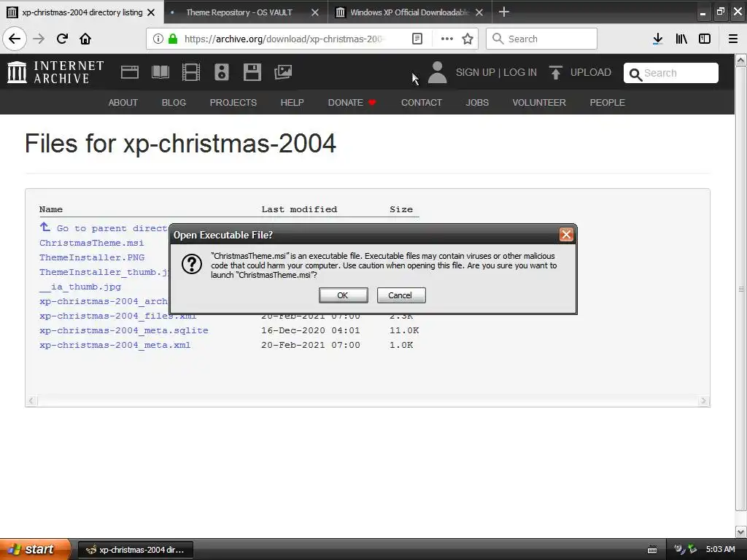The width and height of the screenshot is (747, 560).
Task: Click the taskbar on-screen keyboard icon
Action: pos(652,550)
